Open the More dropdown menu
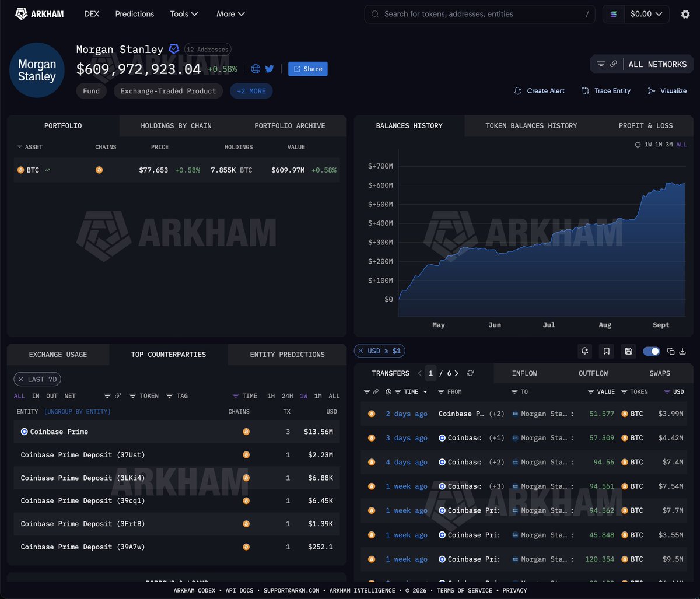Screen dimensions: 700x599 (x=230, y=14)
